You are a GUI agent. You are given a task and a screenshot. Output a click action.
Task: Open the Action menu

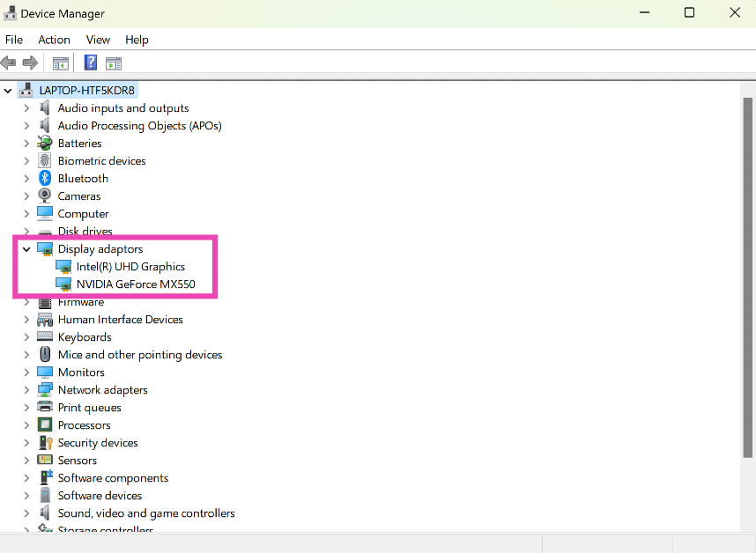[x=54, y=40]
